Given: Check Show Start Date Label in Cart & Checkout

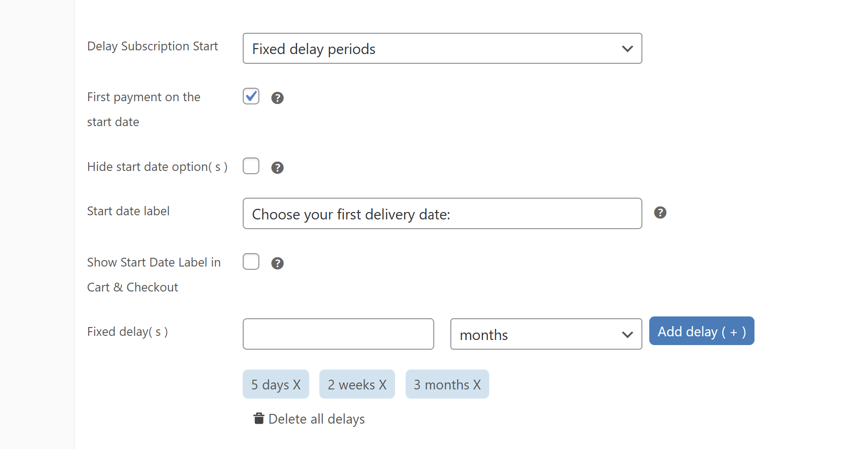Looking at the screenshot, I should click(251, 261).
